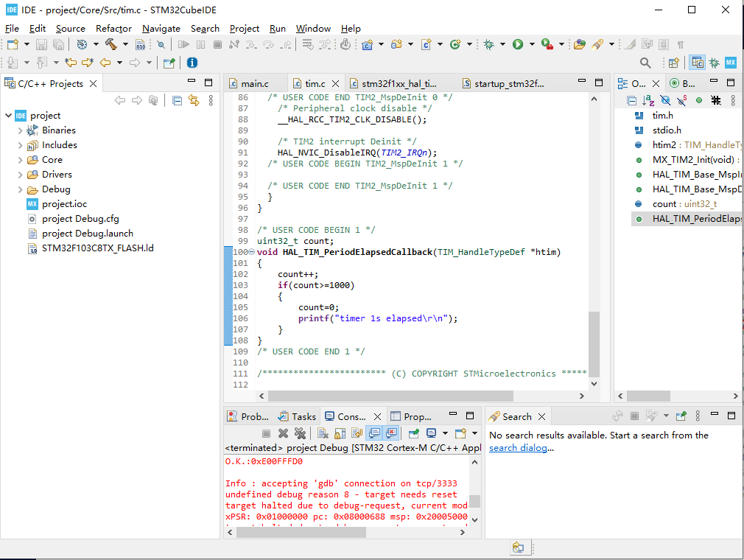Click the New class green C icon

point(455,45)
